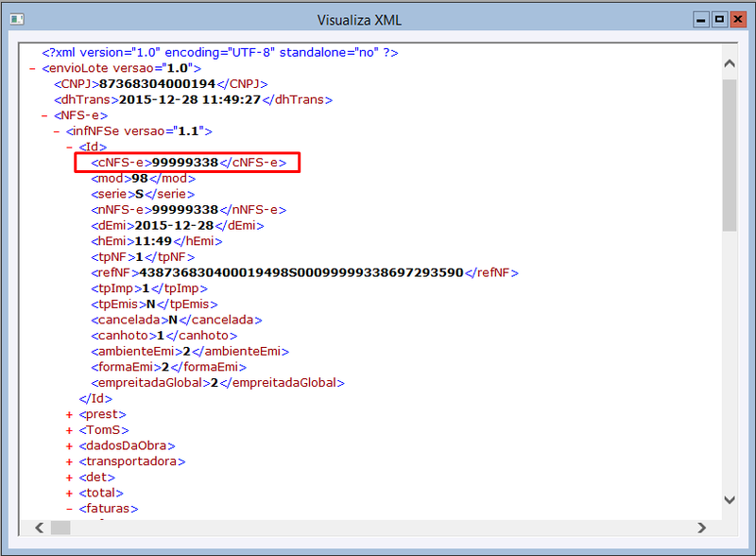
Task: Click the dadosDaObra tag label
Action: pyautogui.click(x=127, y=446)
